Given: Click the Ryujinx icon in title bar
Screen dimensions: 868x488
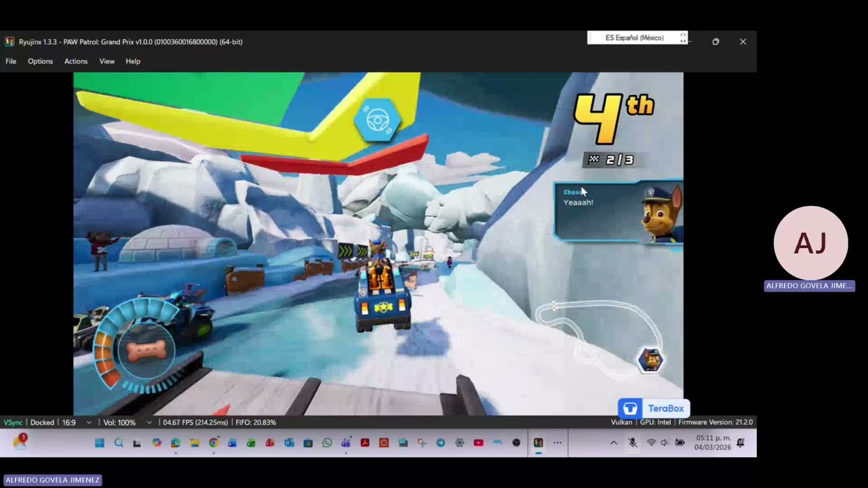Looking at the screenshot, I should tap(9, 41).
